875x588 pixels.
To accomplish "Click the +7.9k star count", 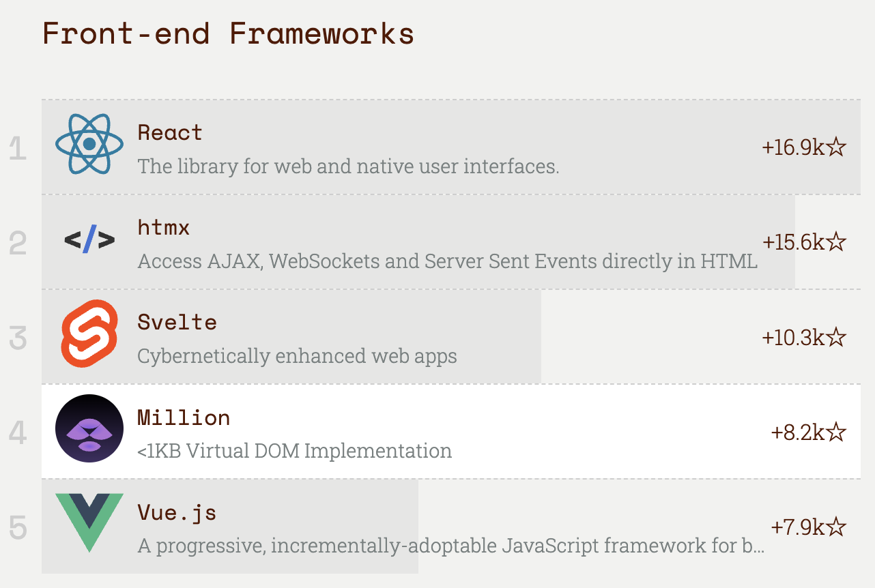I will click(x=809, y=527).
